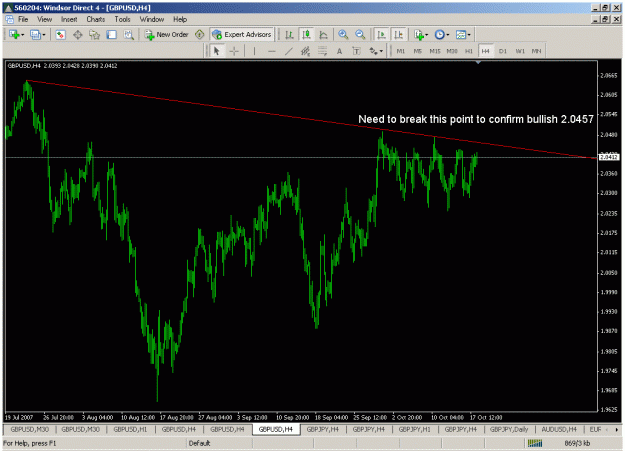Open the Market Watch window icon
The width and height of the screenshot is (625, 451).
pos(60,35)
